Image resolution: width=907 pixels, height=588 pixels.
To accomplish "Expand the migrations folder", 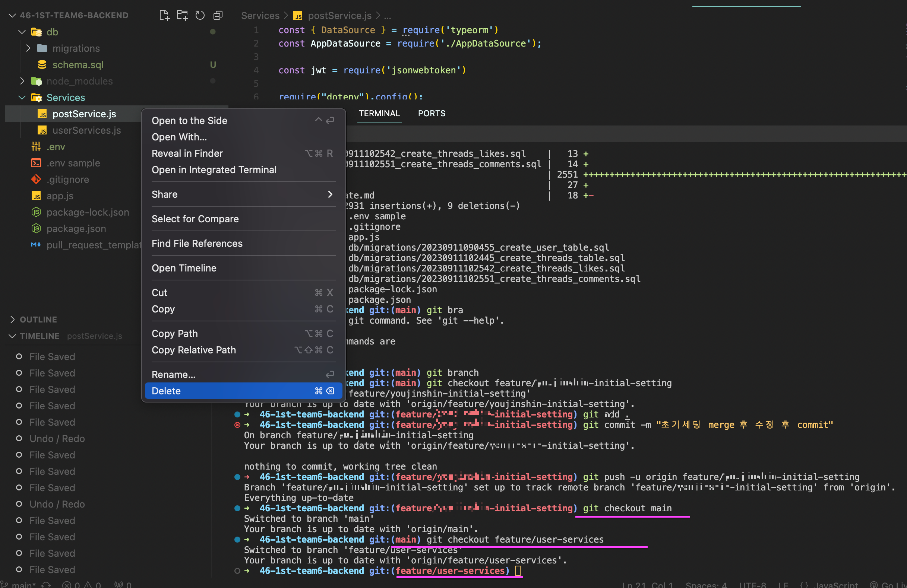I will [x=28, y=48].
